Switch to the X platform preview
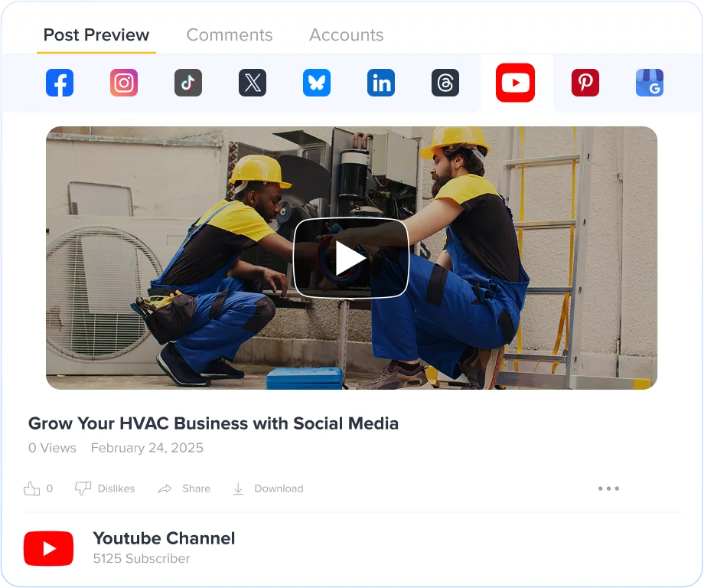 tap(253, 83)
